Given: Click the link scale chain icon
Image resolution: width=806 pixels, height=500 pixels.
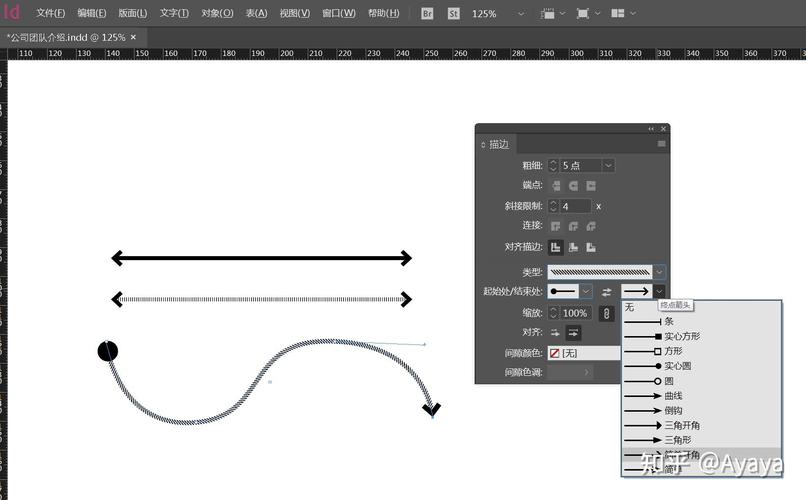Looking at the screenshot, I should [x=605, y=313].
